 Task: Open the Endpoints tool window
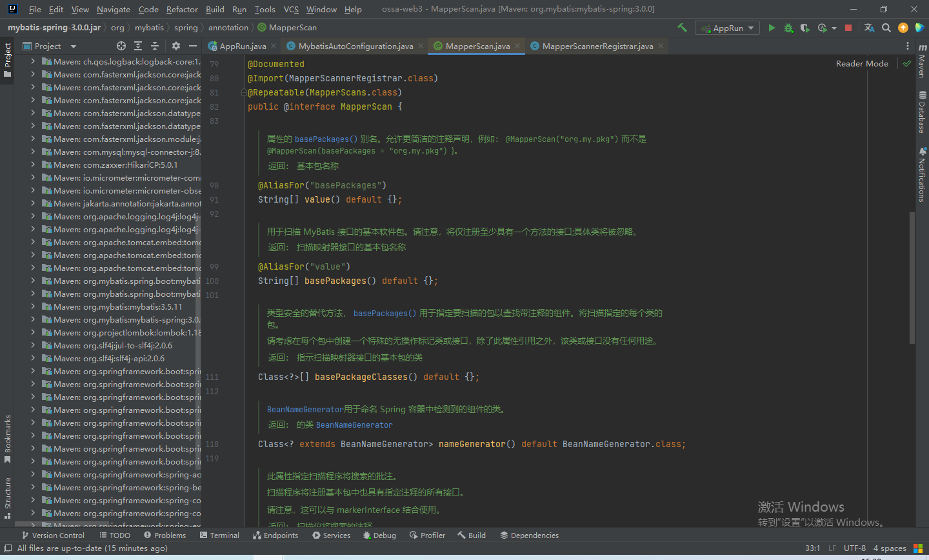[275, 535]
